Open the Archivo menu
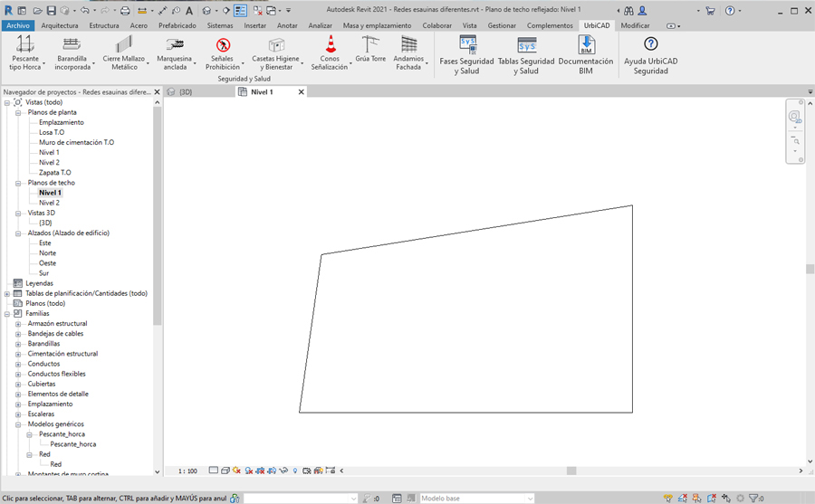 [17, 25]
